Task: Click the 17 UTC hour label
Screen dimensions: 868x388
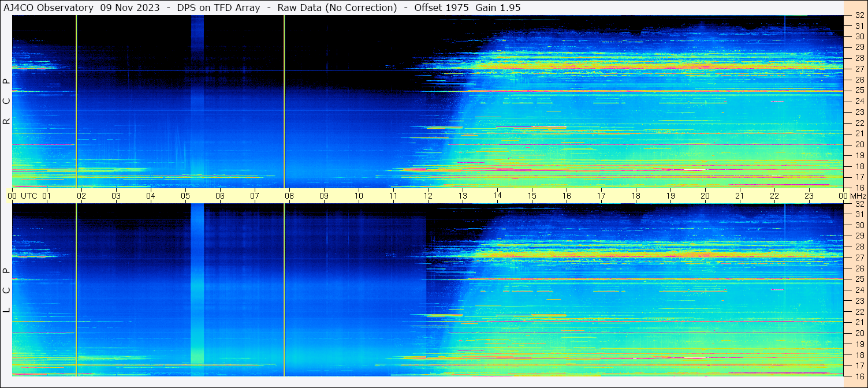Action: click(601, 196)
